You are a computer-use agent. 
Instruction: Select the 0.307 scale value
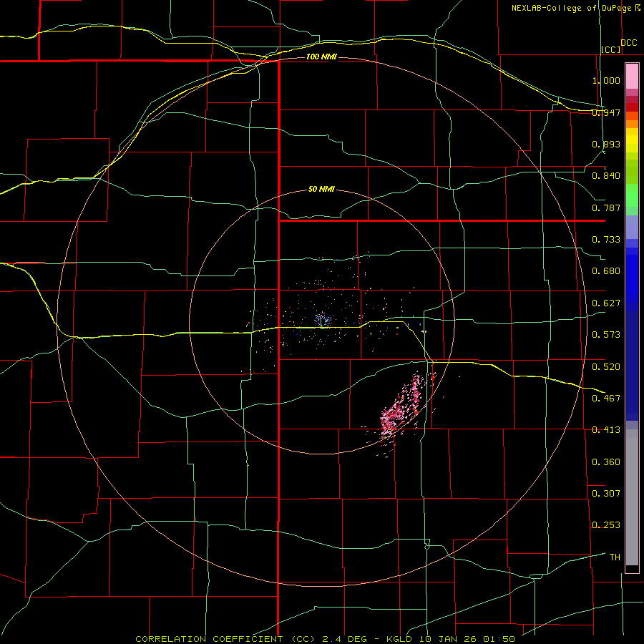[606, 493]
